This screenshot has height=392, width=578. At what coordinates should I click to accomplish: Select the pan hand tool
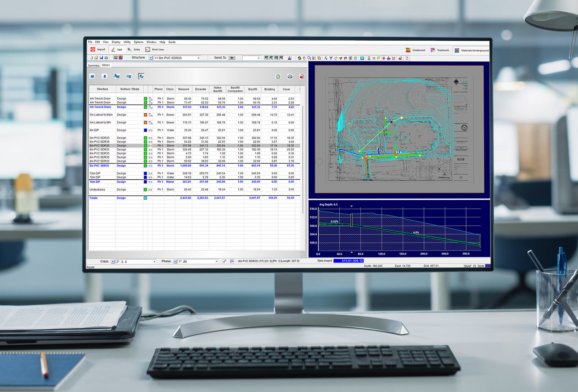304,58
